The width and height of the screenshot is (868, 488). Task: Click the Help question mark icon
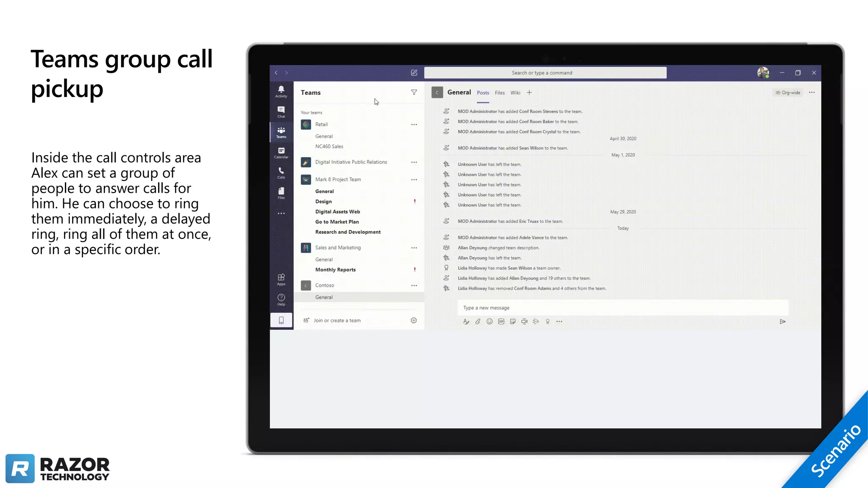(281, 299)
